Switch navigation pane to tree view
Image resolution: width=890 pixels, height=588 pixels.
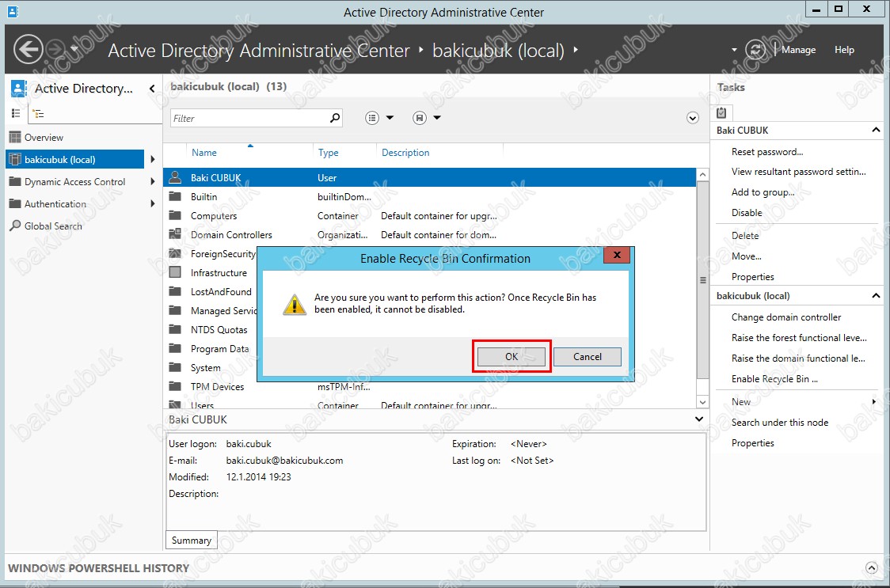(38, 113)
